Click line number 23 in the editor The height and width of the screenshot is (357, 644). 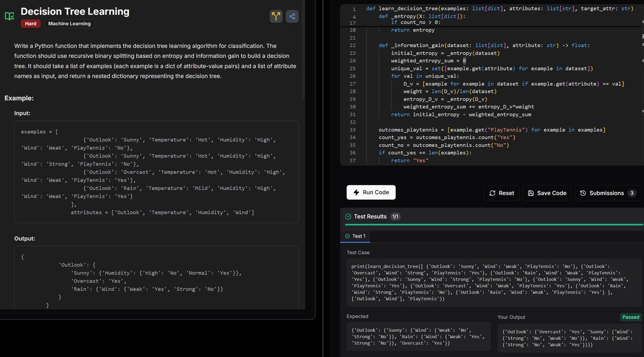click(x=352, y=53)
